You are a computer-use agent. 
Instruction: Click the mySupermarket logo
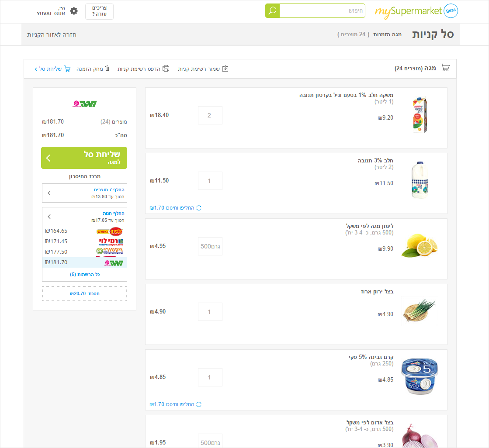click(x=408, y=11)
